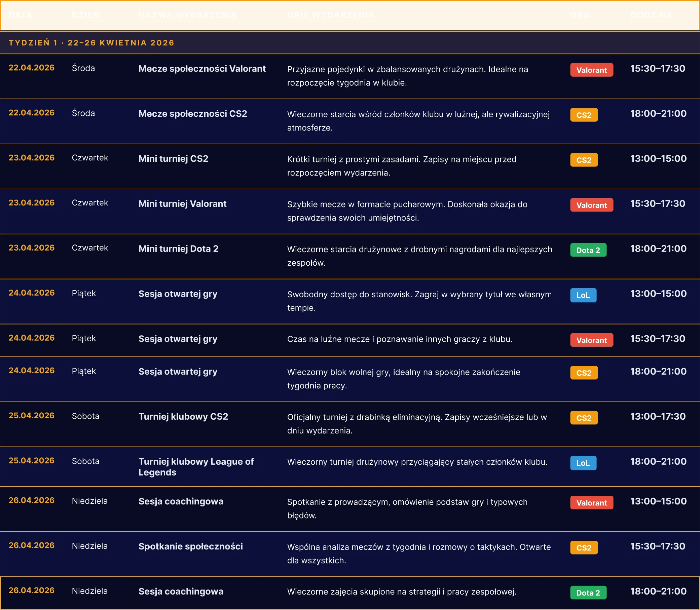Select date 26.04.2026 in 'Spotkanie społeczności' row
700x610 pixels.
[31, 545]
